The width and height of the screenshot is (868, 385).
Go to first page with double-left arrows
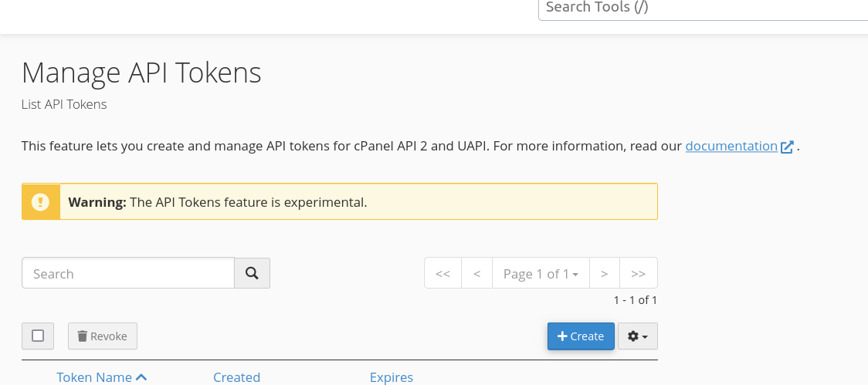(442, 273)
